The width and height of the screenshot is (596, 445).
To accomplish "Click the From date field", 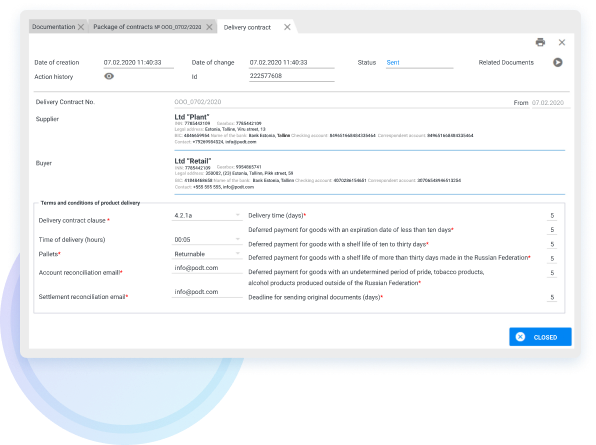I will tap(550, 103).
